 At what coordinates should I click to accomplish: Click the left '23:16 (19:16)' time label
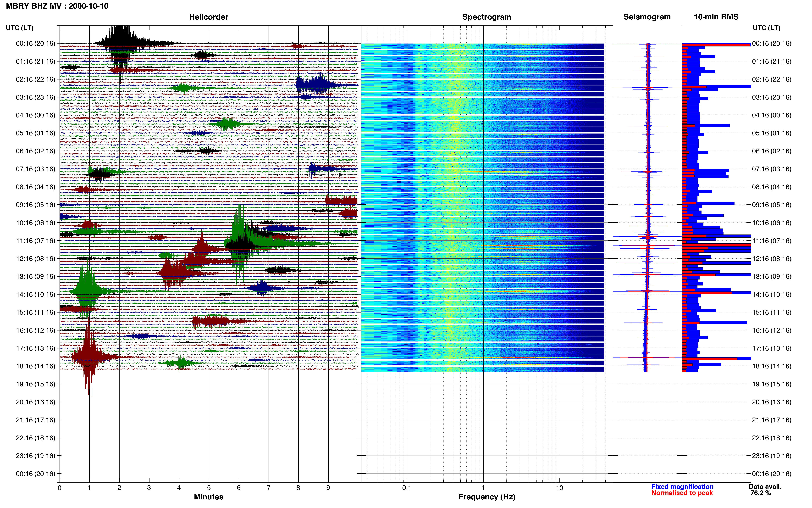pyautogui.click(x=35, y=456)
